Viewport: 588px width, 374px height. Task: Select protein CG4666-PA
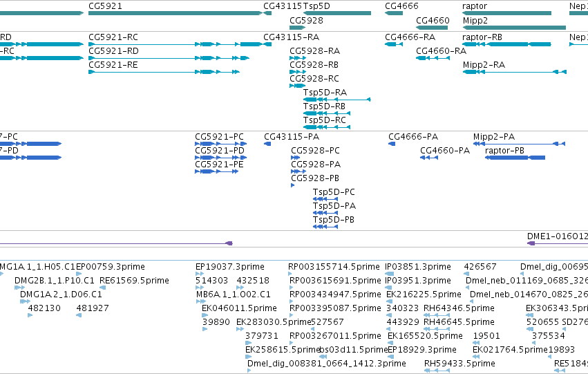coord(392,144)
